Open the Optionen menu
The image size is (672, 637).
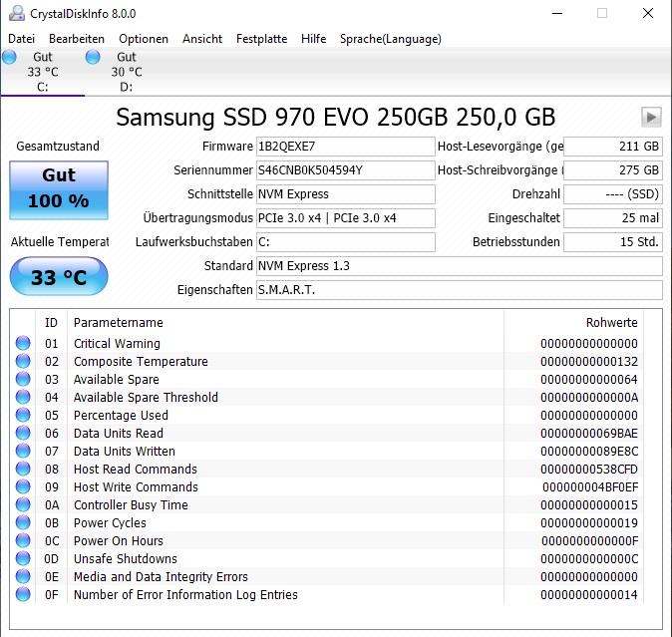[x=144, y=39]
